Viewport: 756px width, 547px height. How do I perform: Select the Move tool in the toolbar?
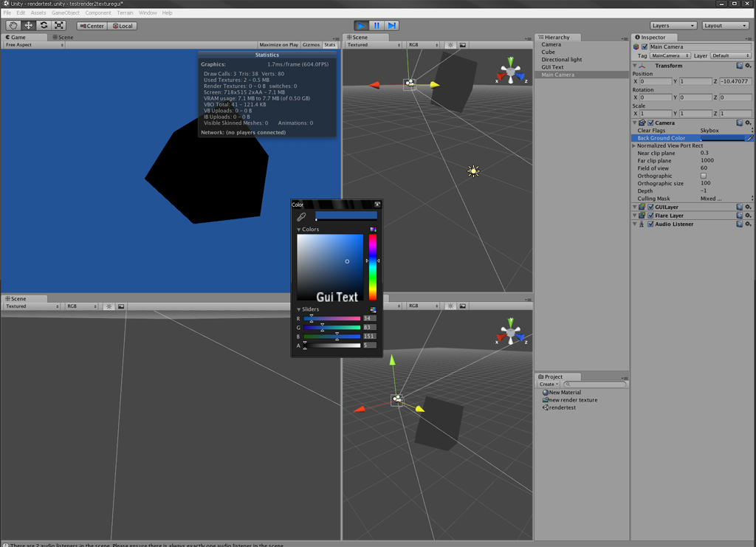click(28, 25)
